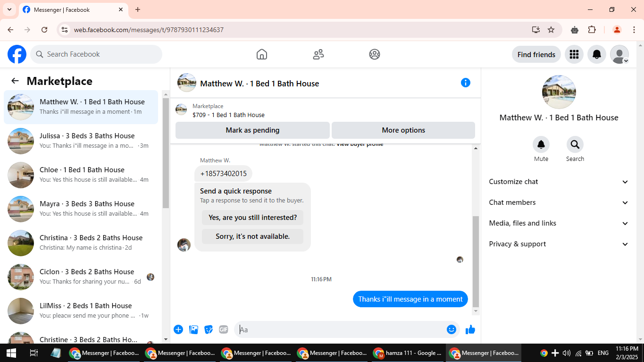Bookmark this page with the star icon

click(551, 30)
